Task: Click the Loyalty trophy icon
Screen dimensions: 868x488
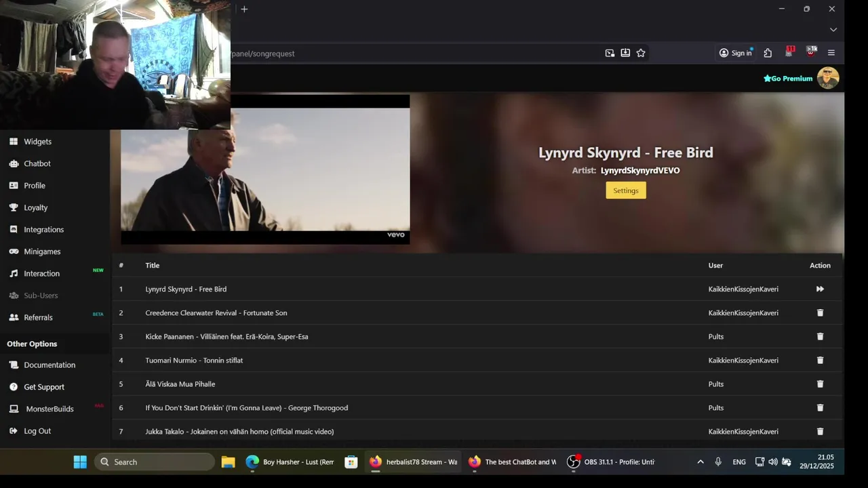Action: 13,207
